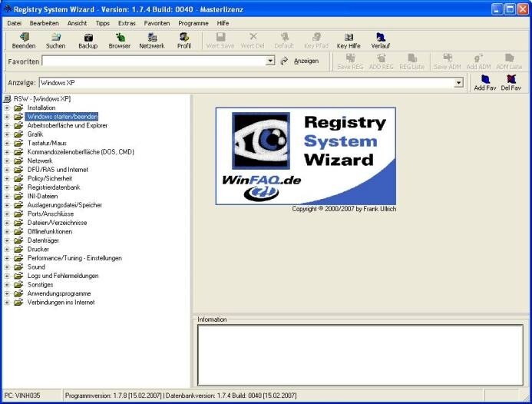Select DFÜ/RAS und Internet item

pos(58,170)
